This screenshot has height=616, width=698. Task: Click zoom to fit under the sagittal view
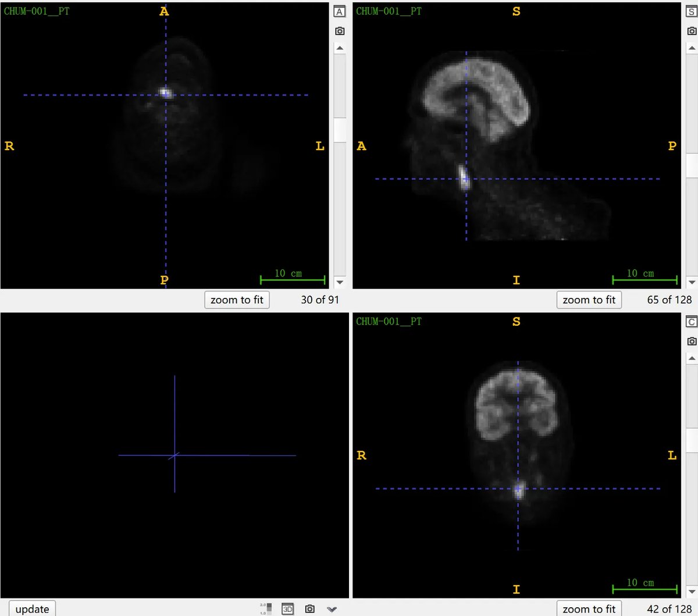(x=589, y=300)
